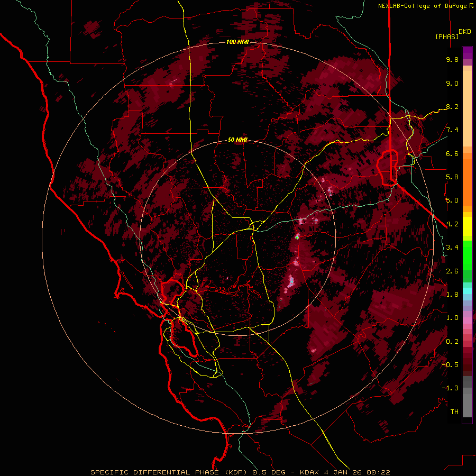Click the 9.0 value on the color scale
The width and height of the screenshot is (476, 476).
click(x=452, y=83)
